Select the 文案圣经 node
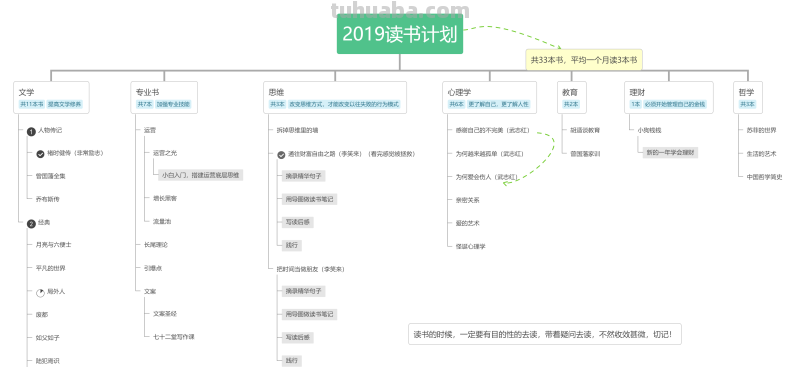Viewport: 800px width, 367px height. coord(165,314)
